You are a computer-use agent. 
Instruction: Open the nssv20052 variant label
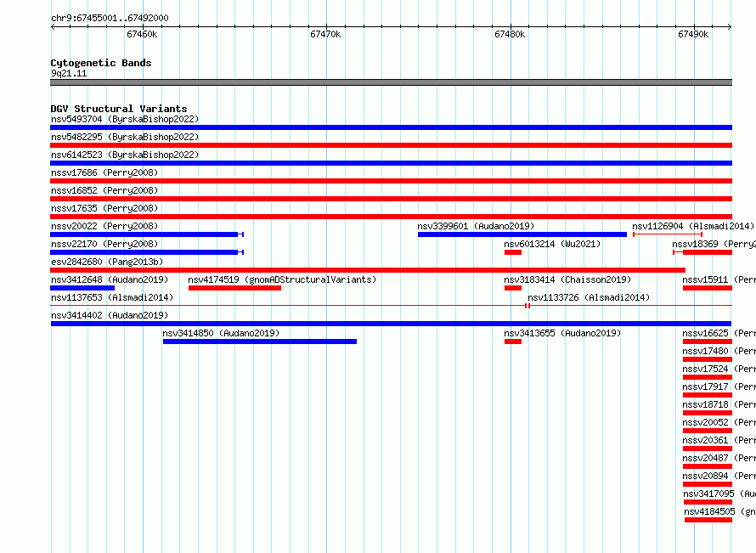(x=719, y=422)
